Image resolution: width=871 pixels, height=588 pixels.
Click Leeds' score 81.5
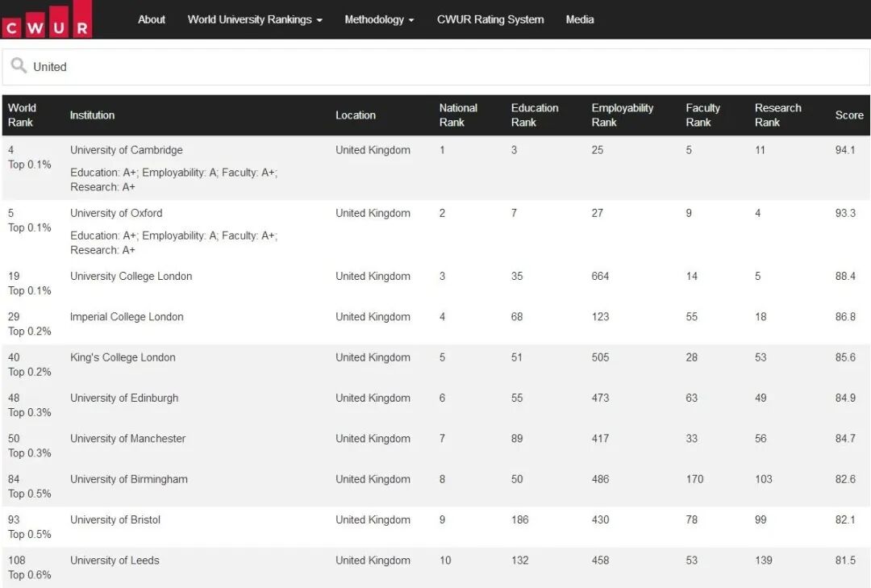845,561
